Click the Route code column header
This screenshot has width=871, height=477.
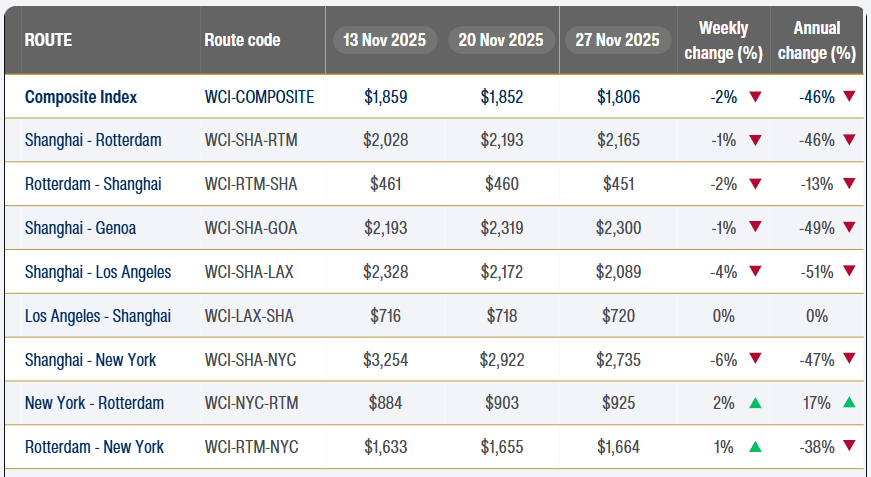pos(242,40)
